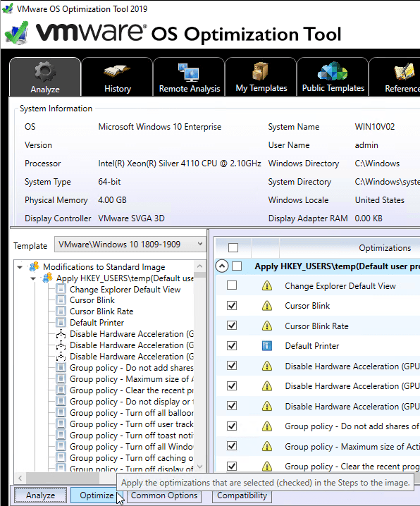420x506 pixels.
Task: Check the Apply HKEY_USERS group checkbox
Action: tap(237, 266)
